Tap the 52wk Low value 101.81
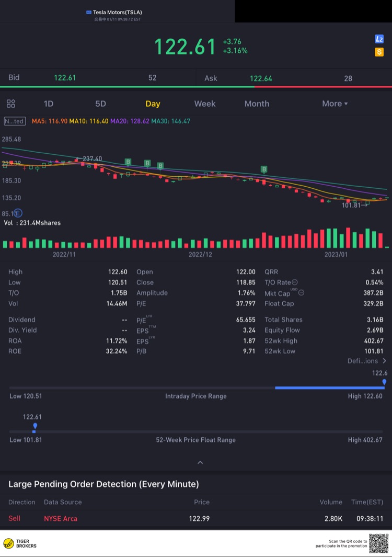 click(x=374, y=351)
